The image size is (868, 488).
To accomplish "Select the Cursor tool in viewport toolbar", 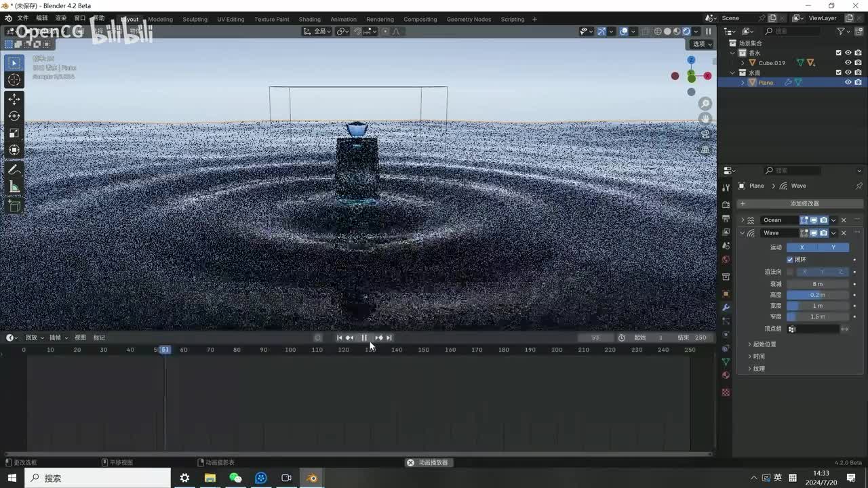I will pos(14,80).
